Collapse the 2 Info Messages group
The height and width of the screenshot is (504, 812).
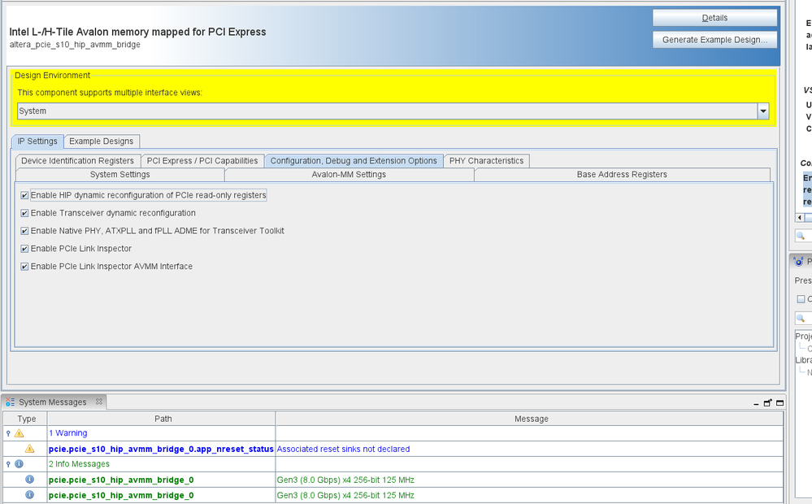(8, 464)
